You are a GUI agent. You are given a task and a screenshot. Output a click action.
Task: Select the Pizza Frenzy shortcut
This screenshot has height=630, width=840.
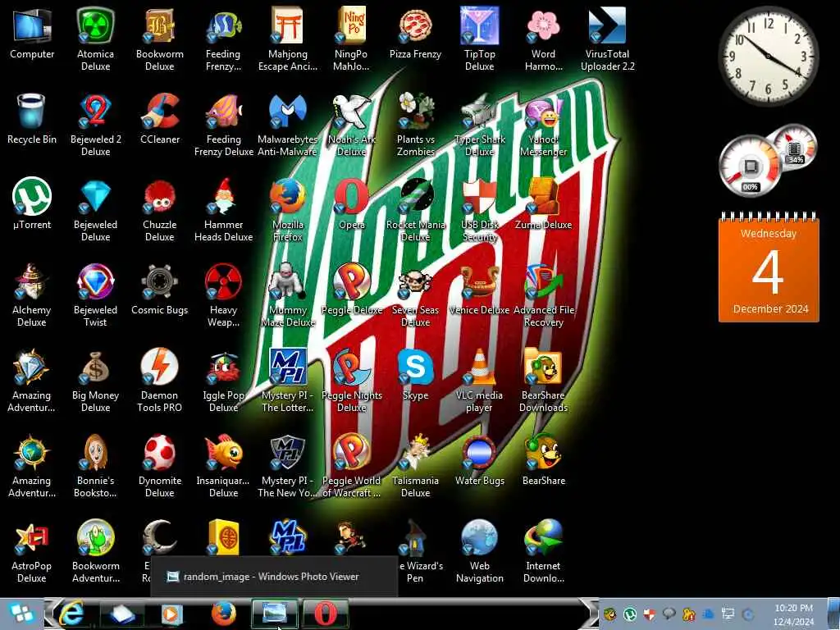coord(416,33)
